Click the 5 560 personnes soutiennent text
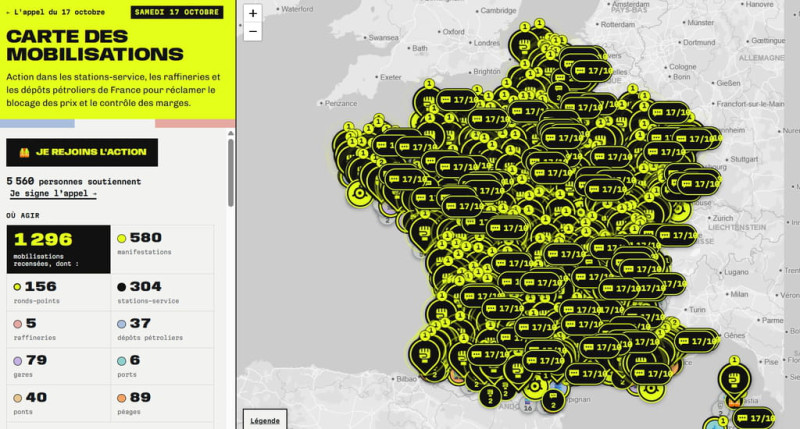Screen dimensions: 800x429 tap(73, 181)
